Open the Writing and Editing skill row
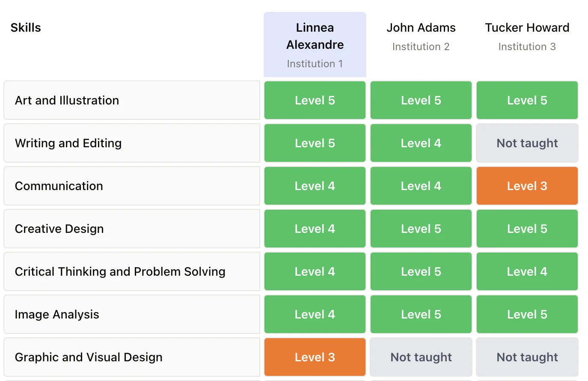The width and height of the screenshot is (588, 381). (x=132, y=143)
